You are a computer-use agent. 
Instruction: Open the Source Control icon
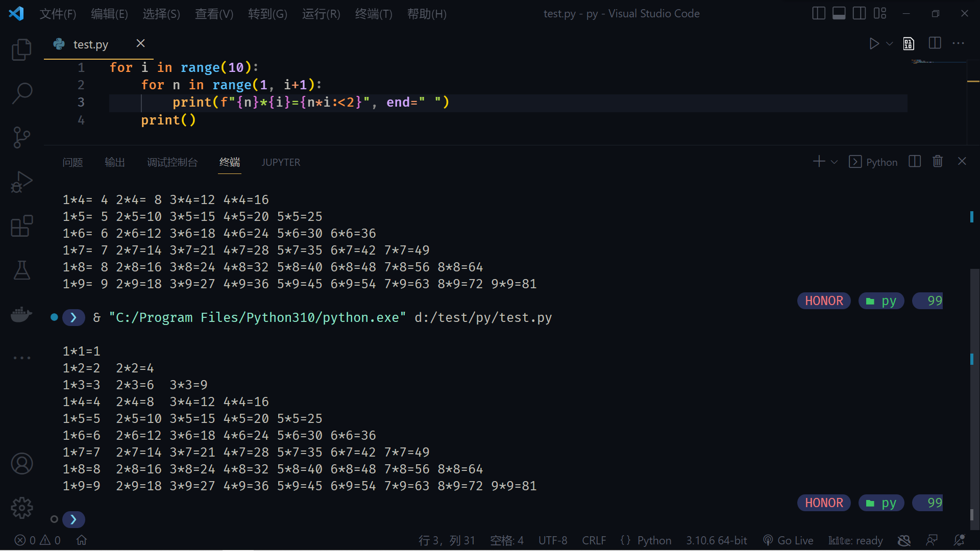tap(21, 137)
